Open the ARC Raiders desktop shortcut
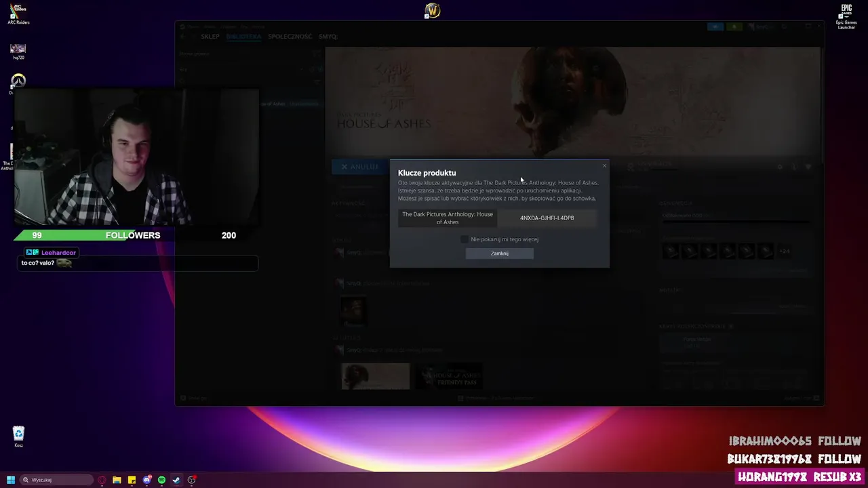The image size is (868, 488). [18, 14]
